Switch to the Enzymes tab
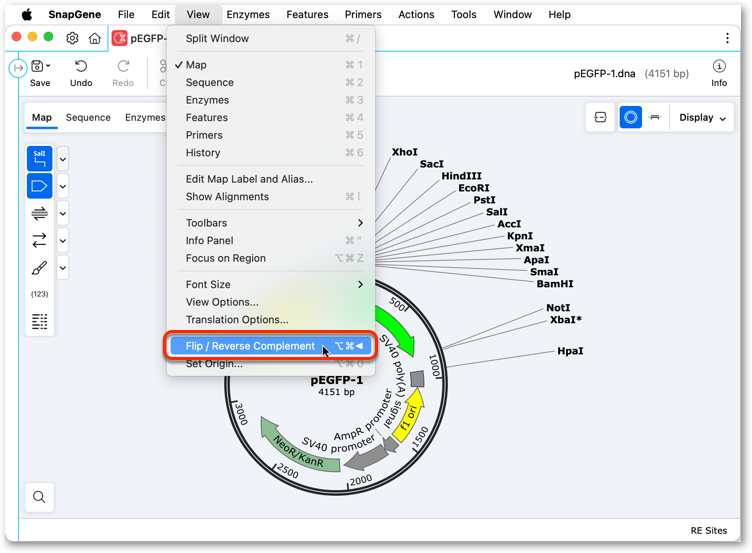752x553 pixels. coord(145,118)
